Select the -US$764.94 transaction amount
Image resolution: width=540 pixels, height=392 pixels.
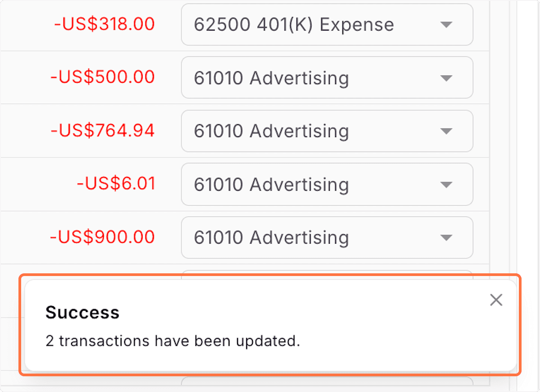point(102,130)
